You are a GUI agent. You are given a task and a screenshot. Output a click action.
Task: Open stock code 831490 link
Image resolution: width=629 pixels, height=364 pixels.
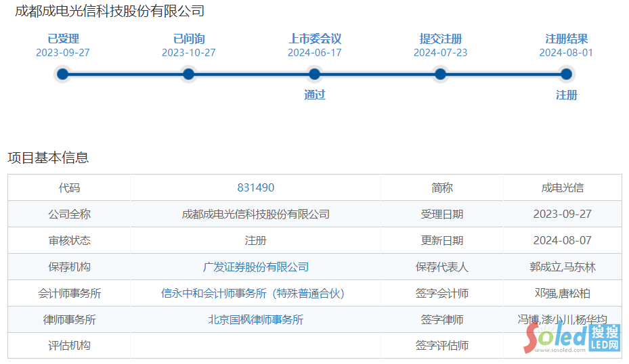(x=256, y=188)
